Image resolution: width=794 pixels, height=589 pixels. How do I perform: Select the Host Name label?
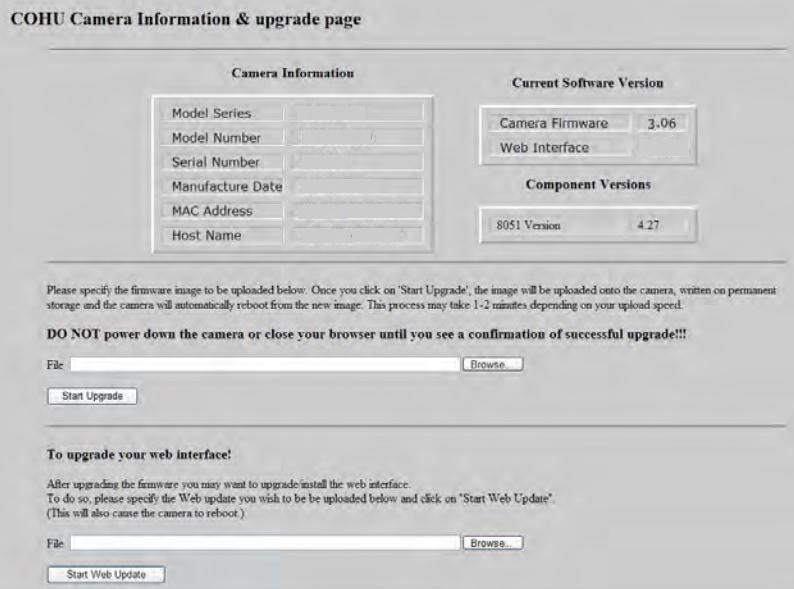(x=207, y=235)
